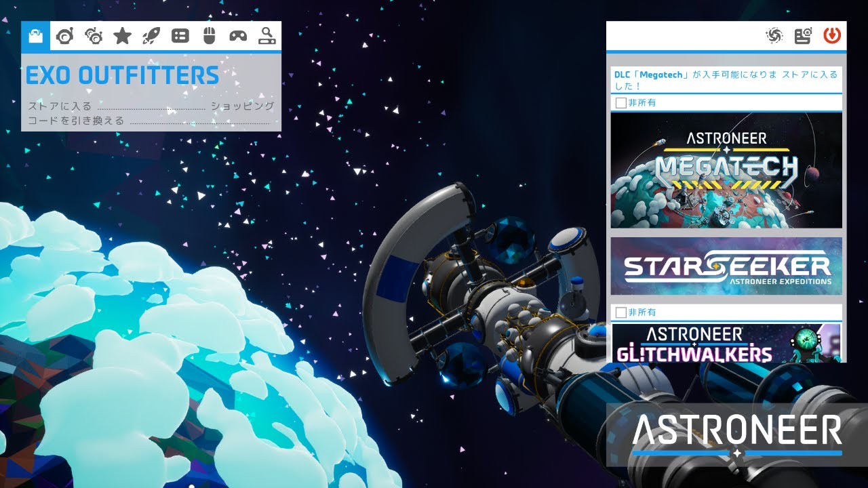Open the Astroneer Glitchwalkers DLC banner
The width and height of the screenshot is (868, 488).
(726, 342)
